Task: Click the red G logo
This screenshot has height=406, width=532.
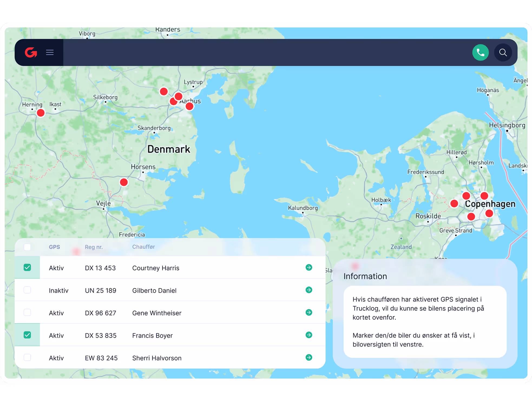Action: pyautogui.click(x=31, y=52)
